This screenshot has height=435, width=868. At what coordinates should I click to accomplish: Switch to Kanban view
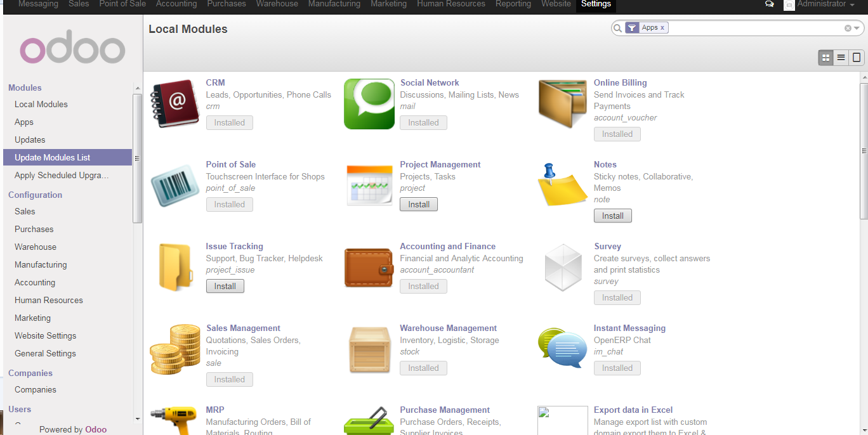tap(825, 58)
